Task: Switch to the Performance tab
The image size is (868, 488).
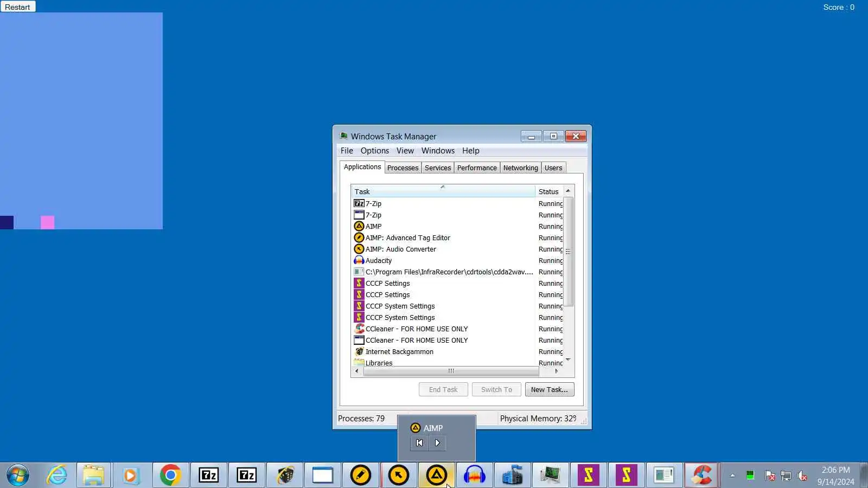Action: point(477,168)
